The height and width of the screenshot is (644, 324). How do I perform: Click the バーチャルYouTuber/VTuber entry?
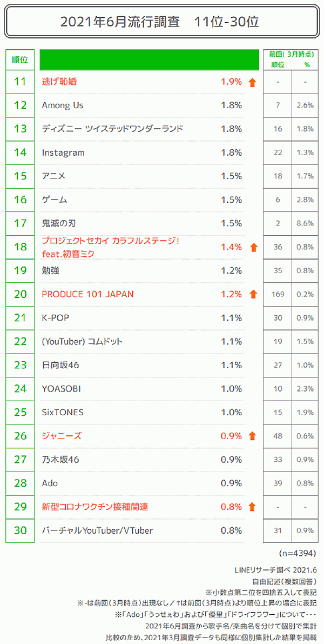click(x=97, y=530)
